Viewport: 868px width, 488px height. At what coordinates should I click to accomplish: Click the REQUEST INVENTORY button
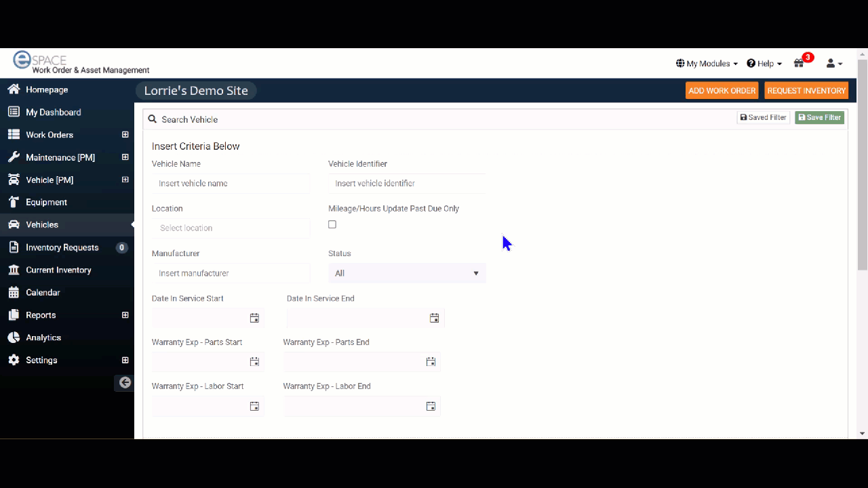point(806,91)
